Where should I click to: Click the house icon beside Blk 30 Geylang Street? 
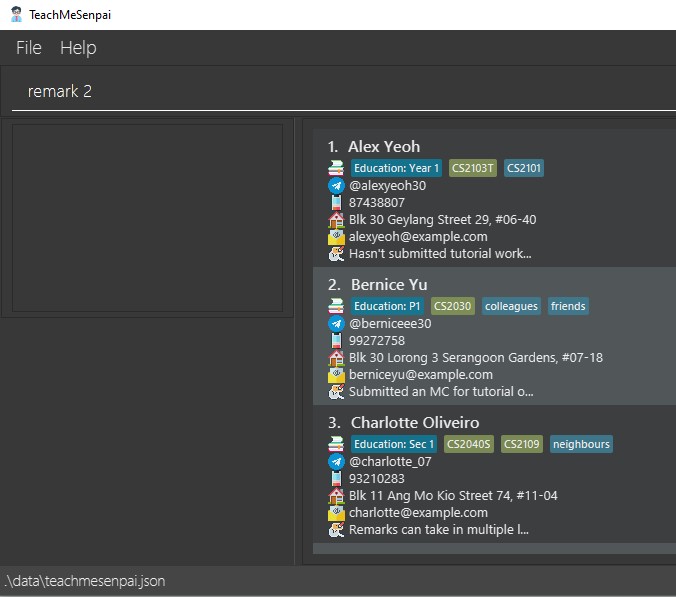[x=336, y=220]
